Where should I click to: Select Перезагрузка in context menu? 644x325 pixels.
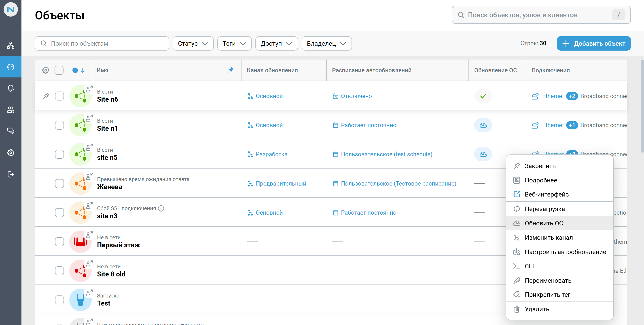[559, 209]
